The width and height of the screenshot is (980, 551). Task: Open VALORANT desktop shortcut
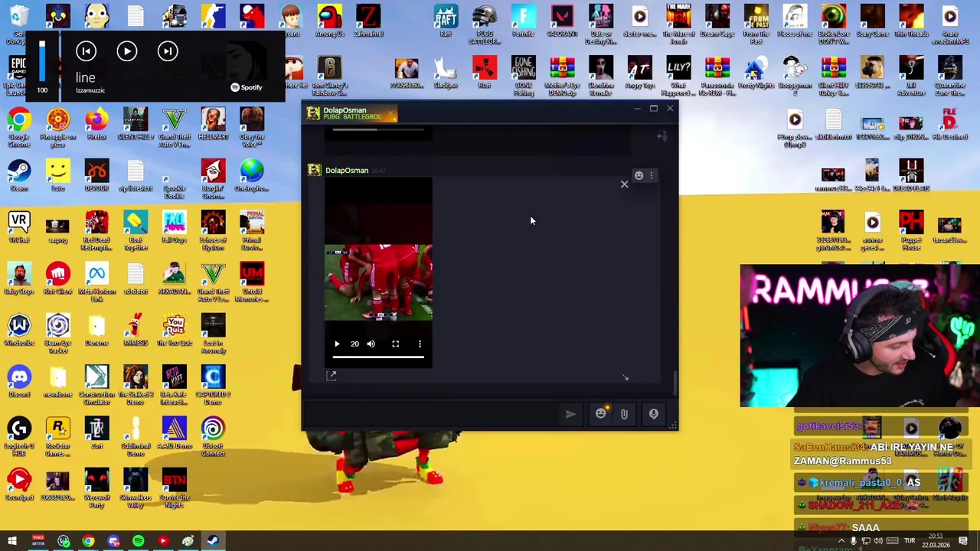point(562,21)
